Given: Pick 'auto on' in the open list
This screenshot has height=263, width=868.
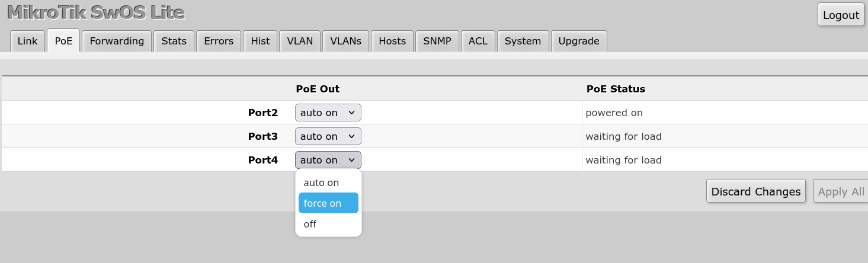Looking at the screenshot, I should click(x=328, y=182).
